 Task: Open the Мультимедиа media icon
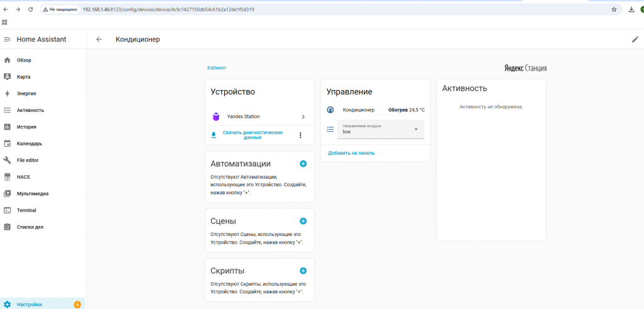[7, 194]
